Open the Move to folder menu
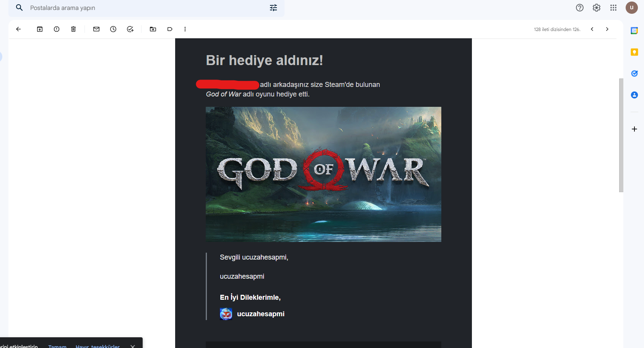 [153, 29]
